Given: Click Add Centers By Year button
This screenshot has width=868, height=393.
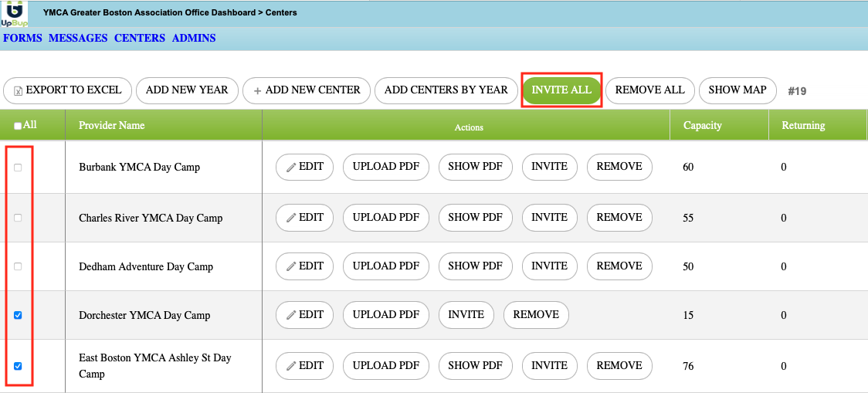Looking at the screenshot, I should pos(446,90).
